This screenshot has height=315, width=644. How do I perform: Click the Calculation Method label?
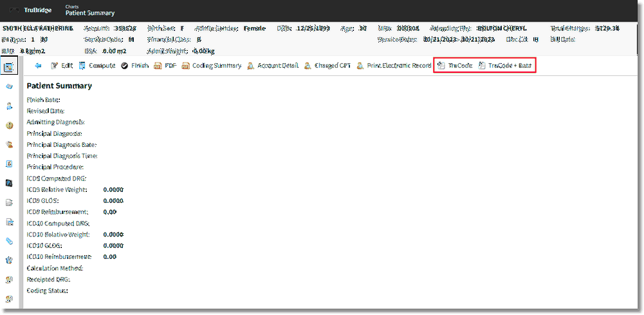[x=55, y=268]
